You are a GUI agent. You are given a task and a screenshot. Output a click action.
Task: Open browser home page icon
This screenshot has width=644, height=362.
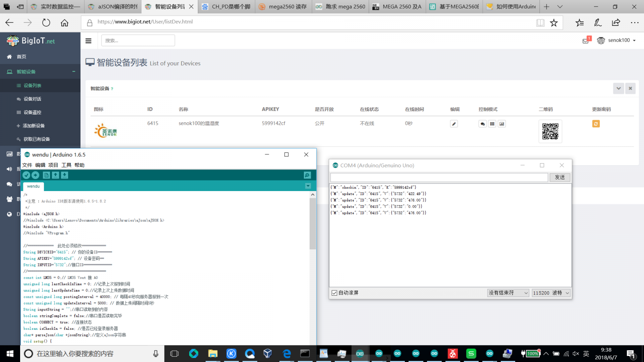point(64,23)
